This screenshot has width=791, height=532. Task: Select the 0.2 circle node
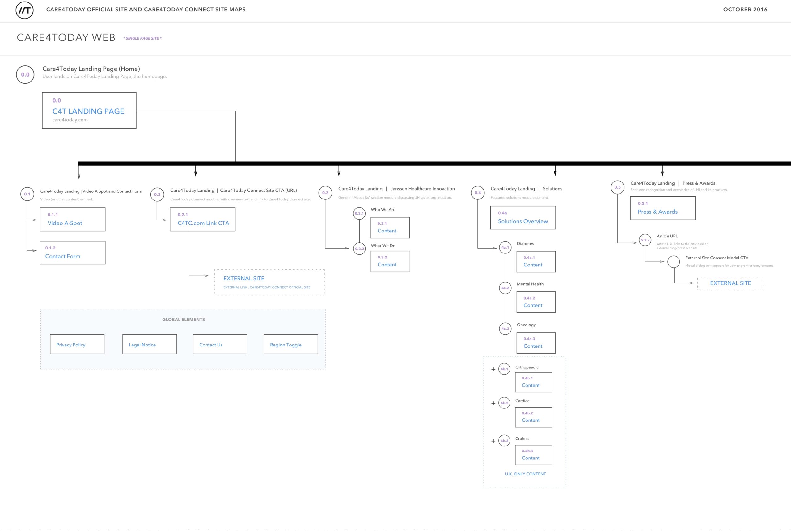tap(157, 195)
